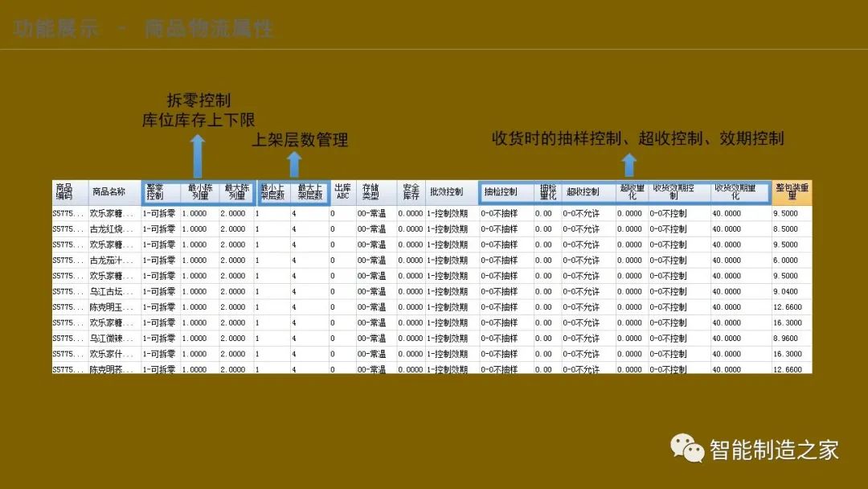Select the 商品编码 column header
Viewport: 868px width, 489px height.
63,190
